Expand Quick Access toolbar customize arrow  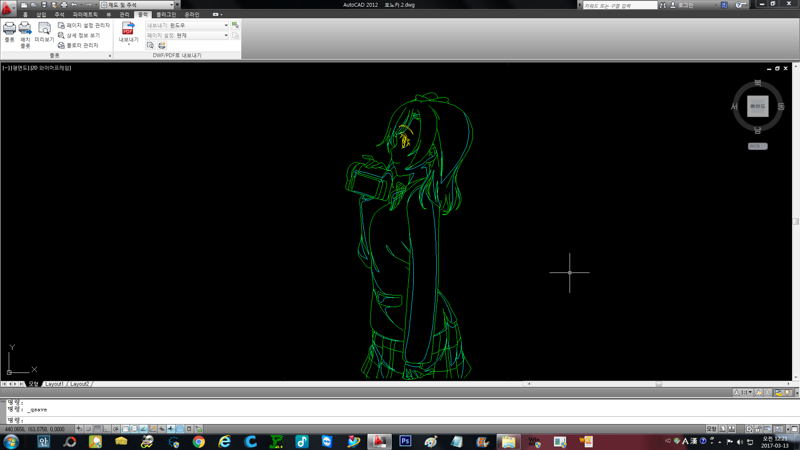(x=177, y=5)
